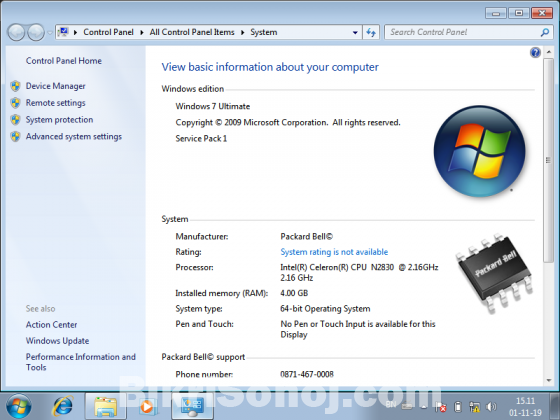Click the Back navigation arrow
The height and width of the screenshot is (420, 560).
click(16, 32)
